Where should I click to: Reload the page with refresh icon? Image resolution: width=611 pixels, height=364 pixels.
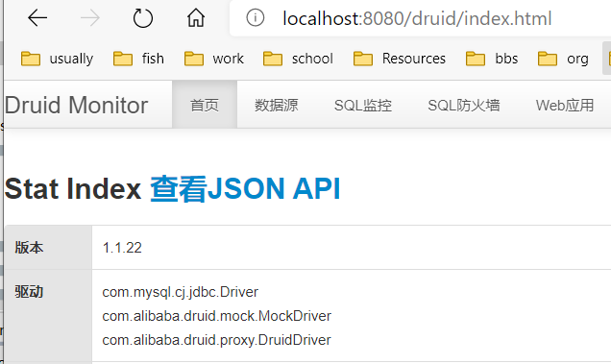click(142, 18)
